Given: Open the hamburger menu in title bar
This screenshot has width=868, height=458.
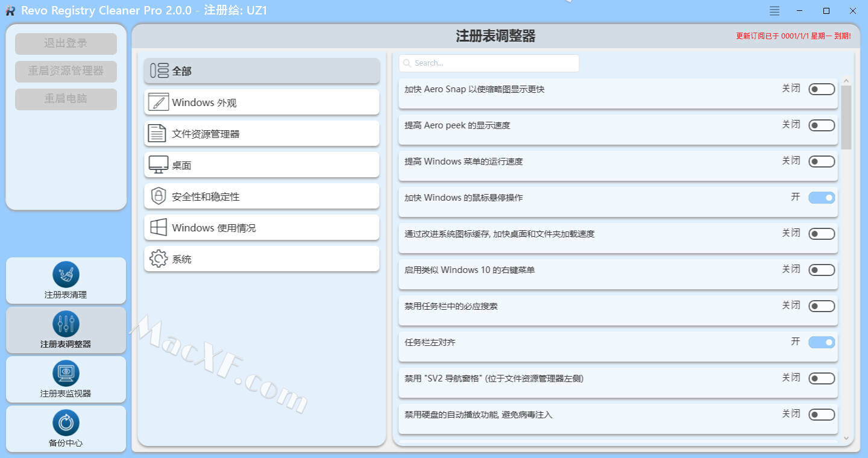Looking at the screenshot, I should pos(775,11).
